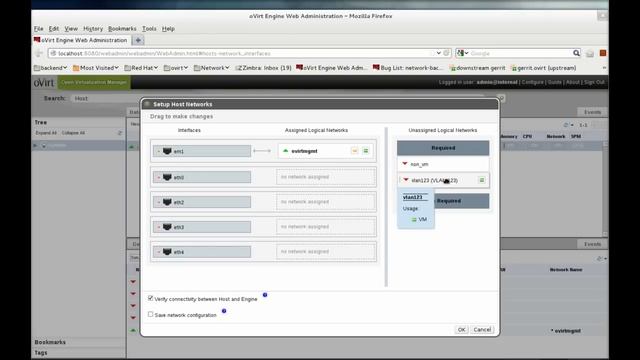The width and height of the screenshot is (640, 360).
Task: Open the ovirt bookmarks folder
Action: click(176, 68)
